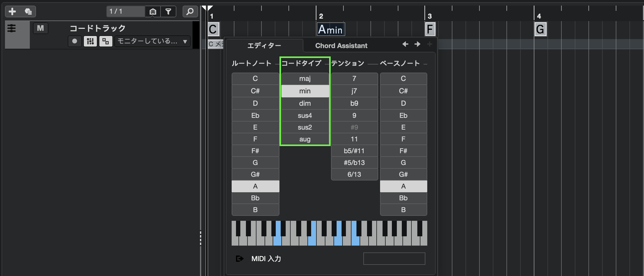Toggle the adaptive voicings button on chord track

point(90,41)
